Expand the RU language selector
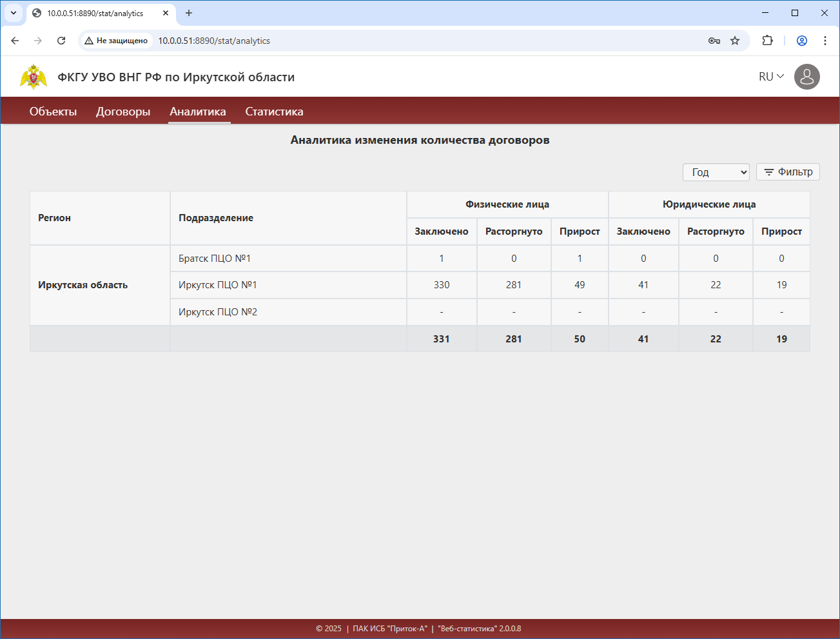 tap(771, 77)
